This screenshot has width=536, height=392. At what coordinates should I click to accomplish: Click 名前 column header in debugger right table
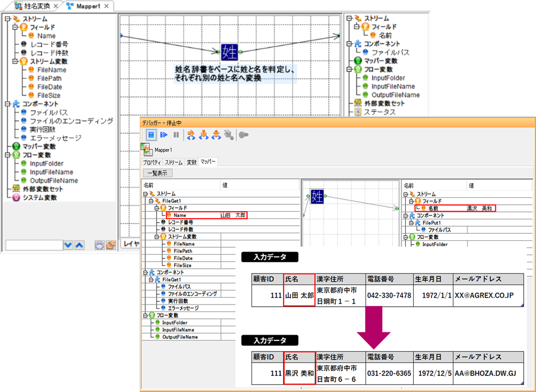[x=435, y=186]
